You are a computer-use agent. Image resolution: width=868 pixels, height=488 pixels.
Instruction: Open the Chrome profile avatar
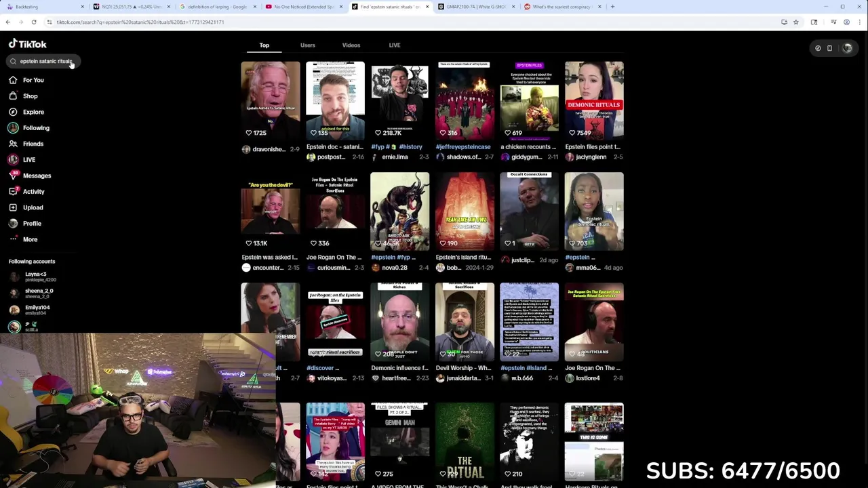click(x=846, y=22)
